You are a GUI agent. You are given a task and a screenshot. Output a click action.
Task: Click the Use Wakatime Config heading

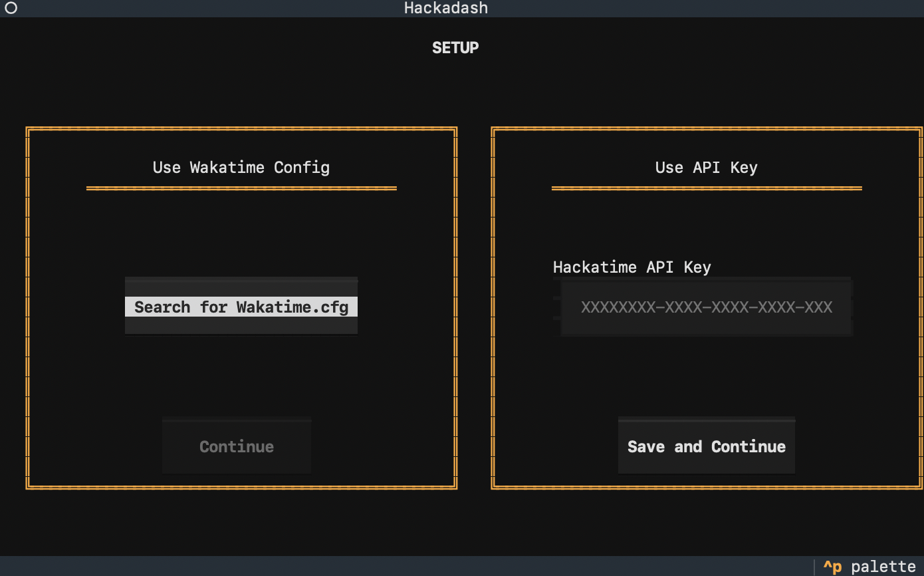point(241,167)
